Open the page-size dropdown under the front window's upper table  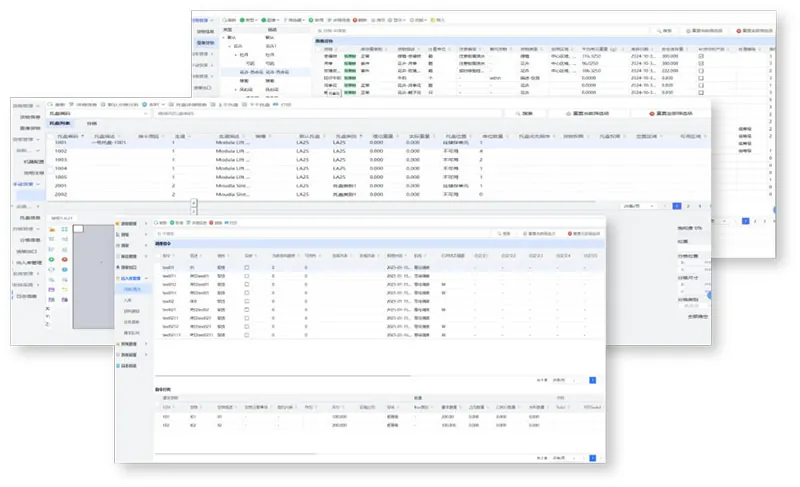(565, 380)
